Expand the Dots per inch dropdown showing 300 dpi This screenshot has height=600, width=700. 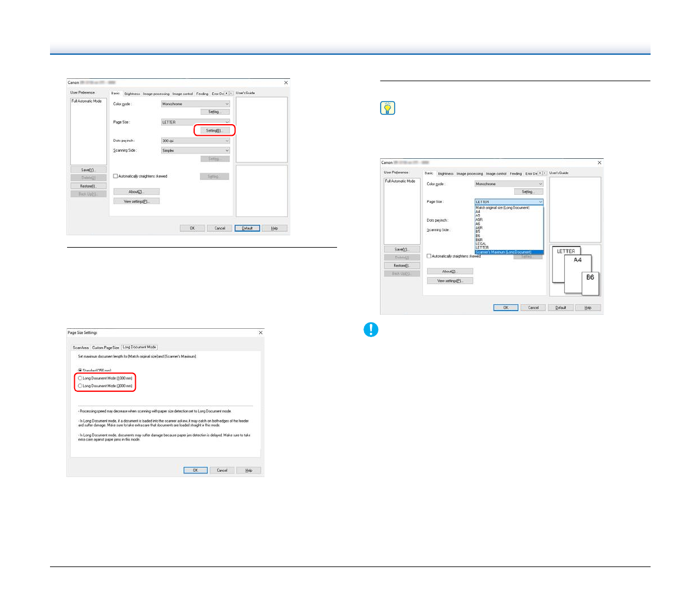coord(195,141)
